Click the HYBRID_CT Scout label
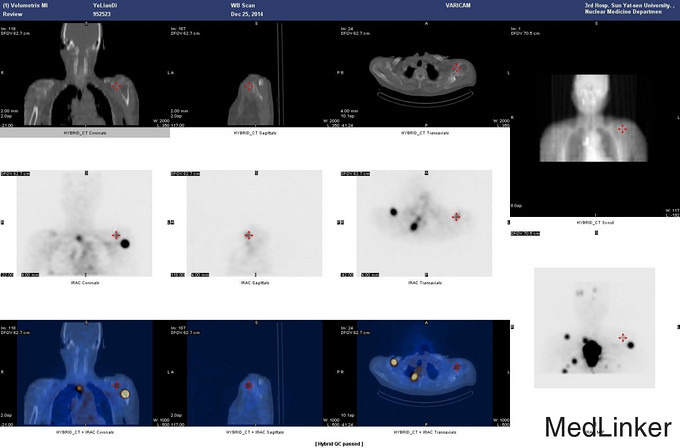 pyautogui.click(x=594, y=222)
